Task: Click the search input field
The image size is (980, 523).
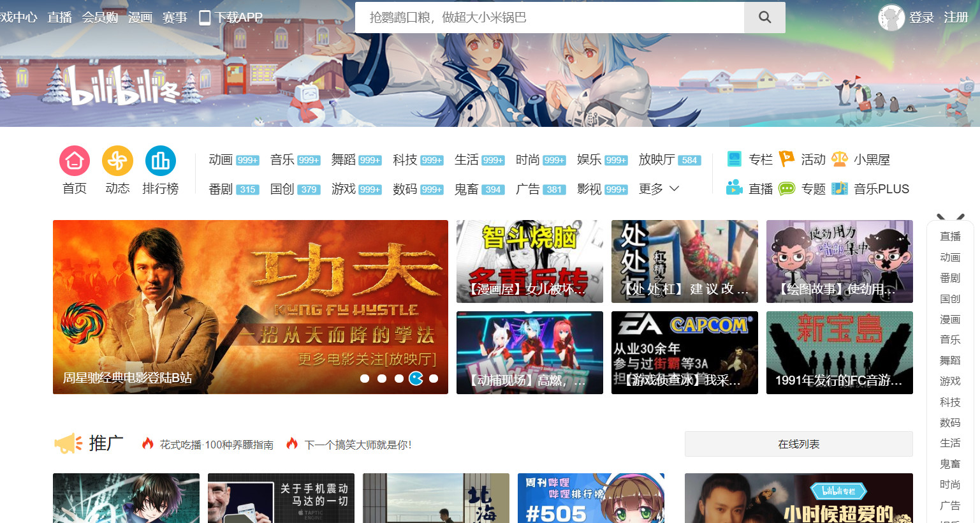Action: pyautogui.click(x=548, y=17)
